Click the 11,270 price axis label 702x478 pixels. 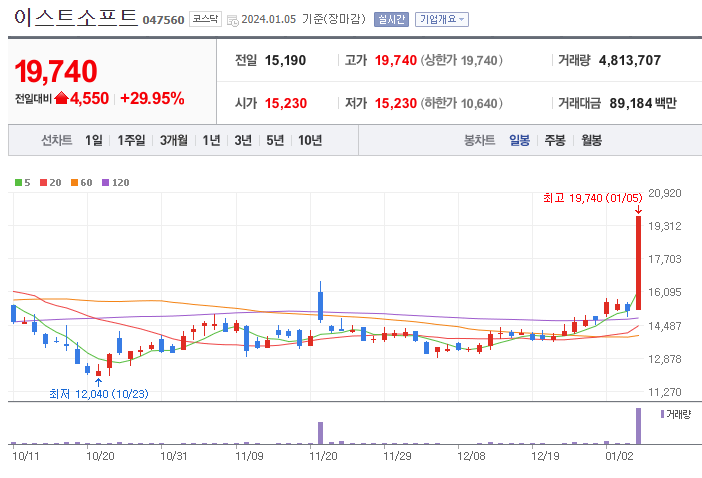[665, 392]
